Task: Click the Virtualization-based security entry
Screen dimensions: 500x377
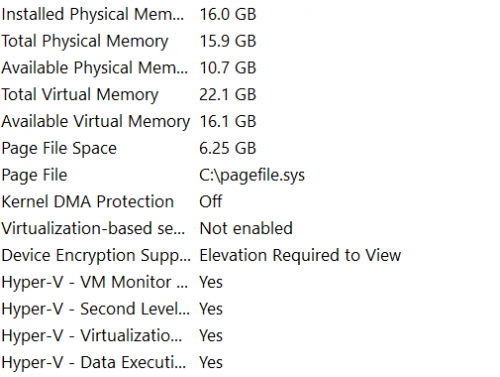Action: 250,229
